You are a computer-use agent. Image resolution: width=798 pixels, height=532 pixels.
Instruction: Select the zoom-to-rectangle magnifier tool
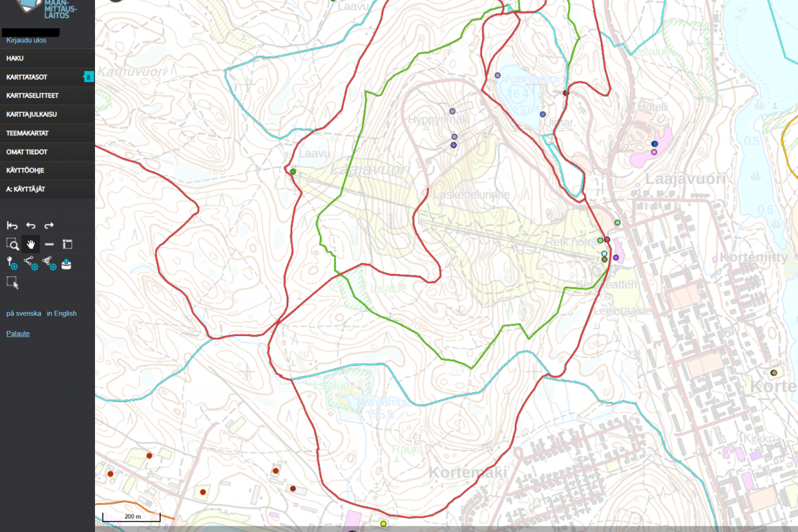coord(12,244)
